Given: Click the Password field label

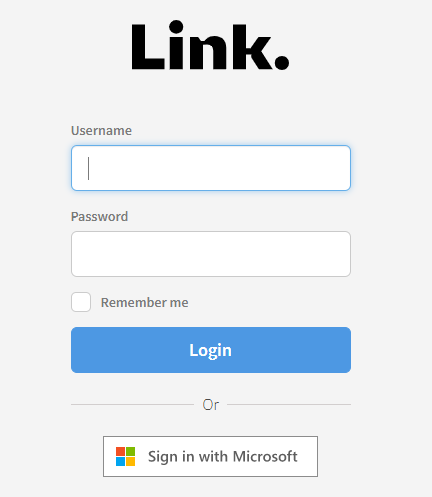Looking at the screenshot, I should tap(99, 217).
